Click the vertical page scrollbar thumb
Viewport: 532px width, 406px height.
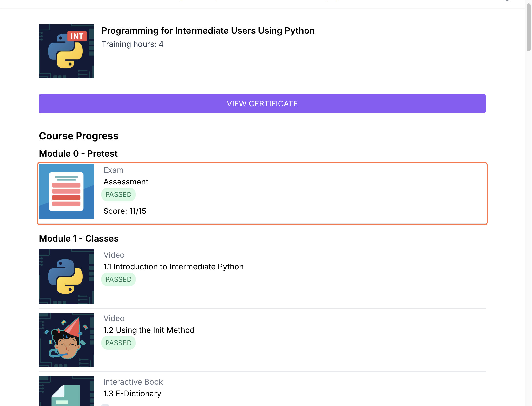(x=528, y=27)
